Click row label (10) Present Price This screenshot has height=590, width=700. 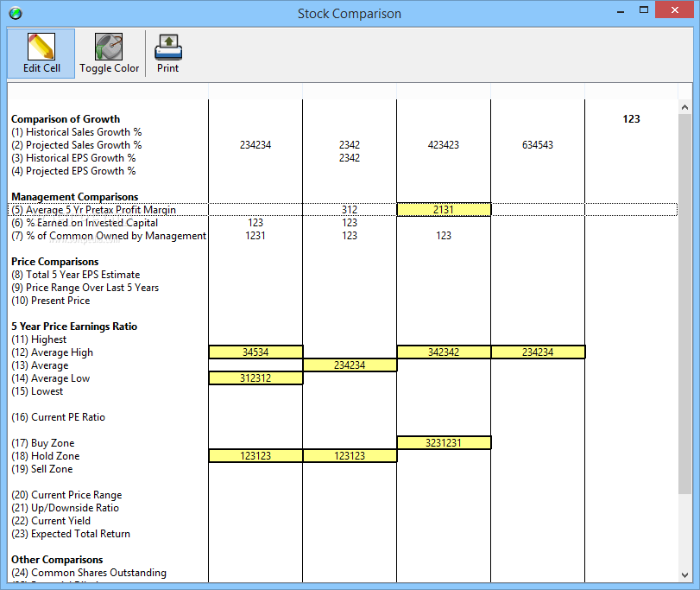click(x=50, y=300)
